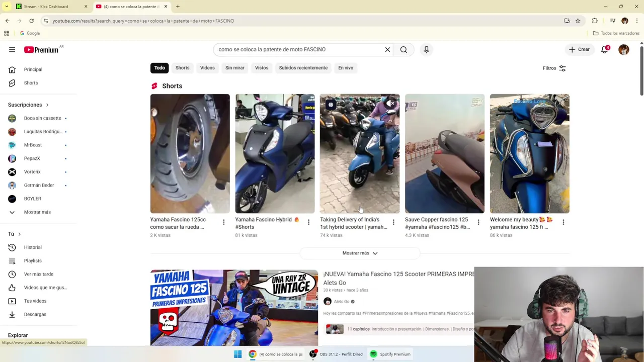Screen dimensions: 644x362
Task: Go back in the browser
Action: (x=7, y=21)
